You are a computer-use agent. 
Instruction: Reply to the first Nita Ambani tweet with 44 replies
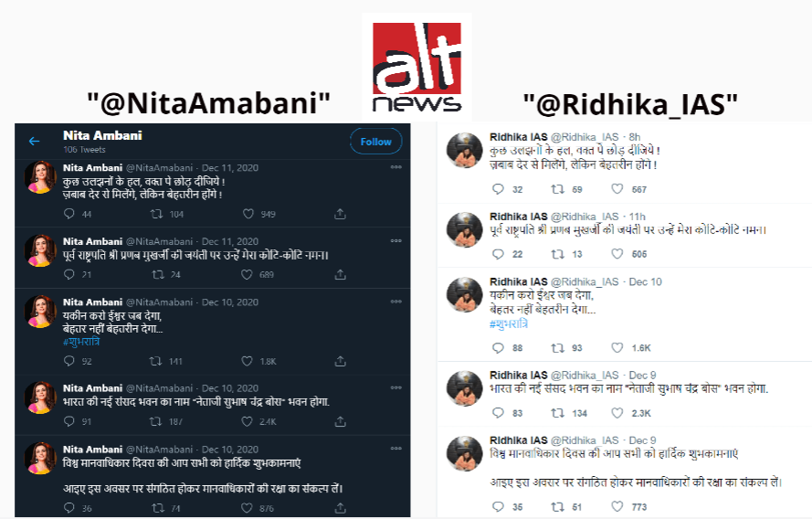pos(69,214)
